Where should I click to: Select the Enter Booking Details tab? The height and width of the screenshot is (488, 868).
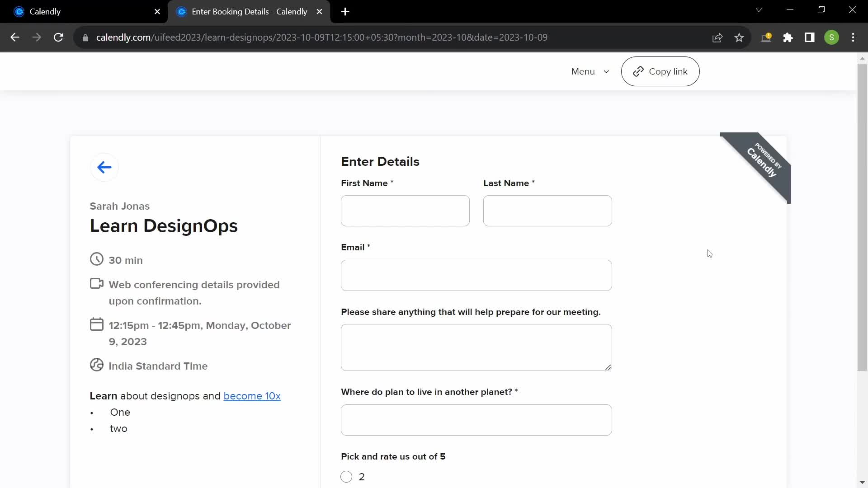click(x=249, y=12)
